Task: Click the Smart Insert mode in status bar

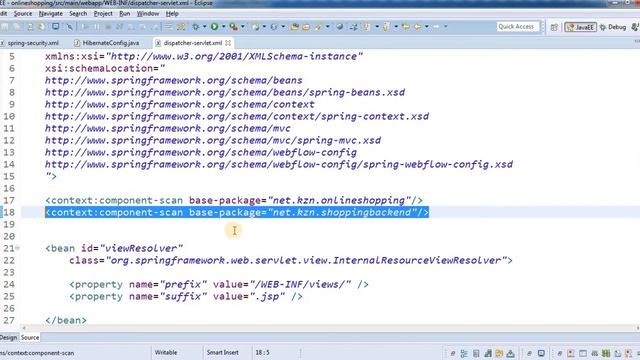Action: [x=222, y=352]
